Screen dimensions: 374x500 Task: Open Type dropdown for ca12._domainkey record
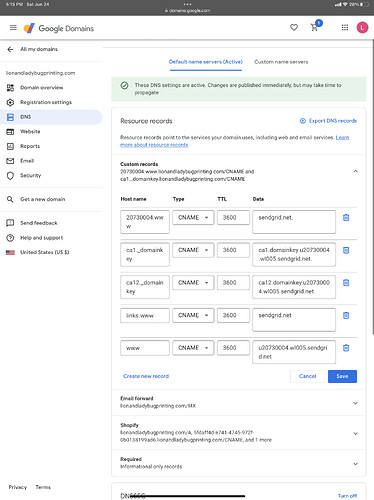click(x=193, y=283)
